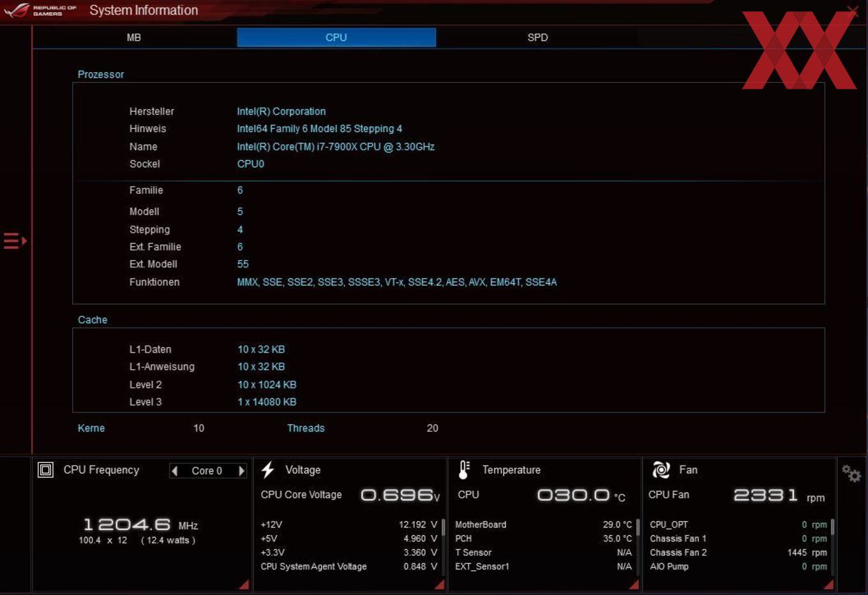This screenshot has height=595, width=868.
Task: Select next core with right arrow
Action: point(241,471)
